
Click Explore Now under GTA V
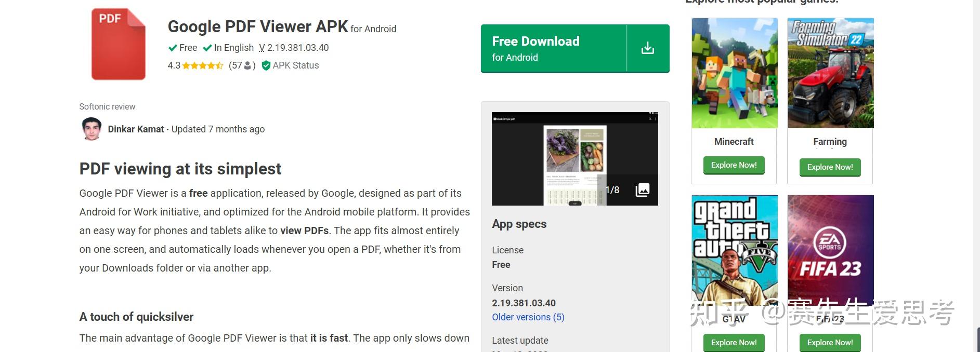point(734,343)
